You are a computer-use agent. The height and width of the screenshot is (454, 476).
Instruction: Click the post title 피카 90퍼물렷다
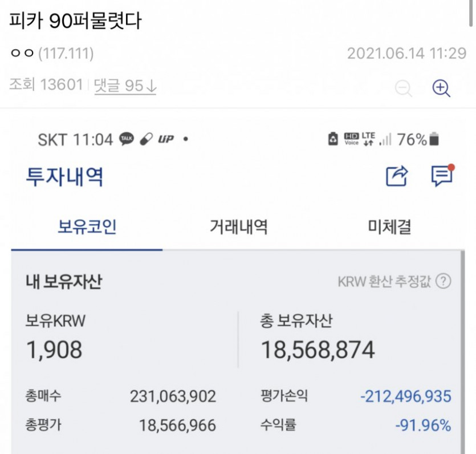pos(75,21)
